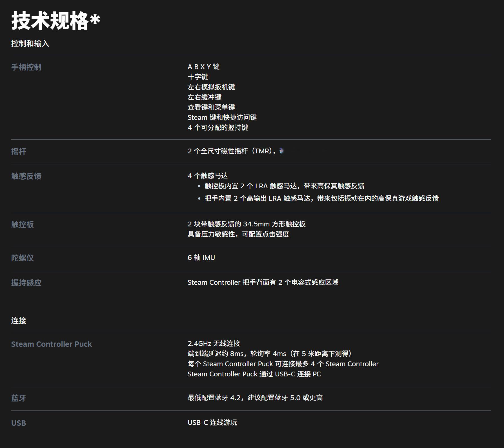
Task: Click the "把手背面有 2 个电容式感应区域" value
Action: click(x=263, y=283)
